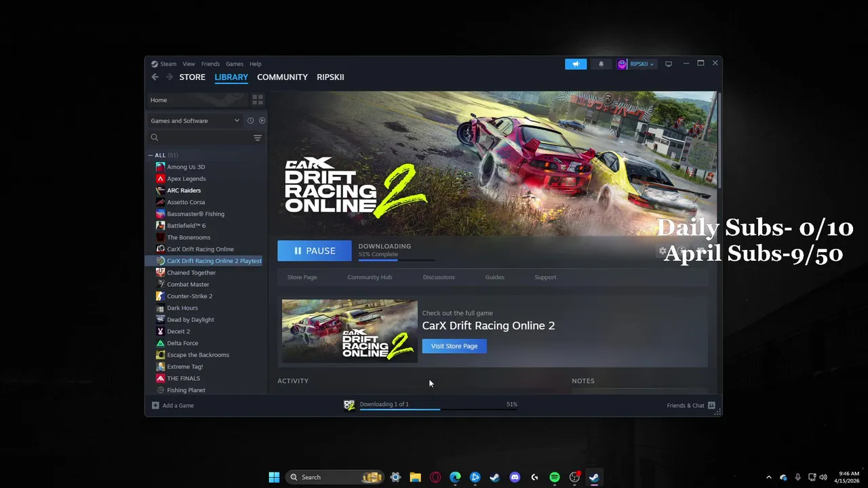Open Opera GX from taskbar
868x488 pixels.
point(435,477)
